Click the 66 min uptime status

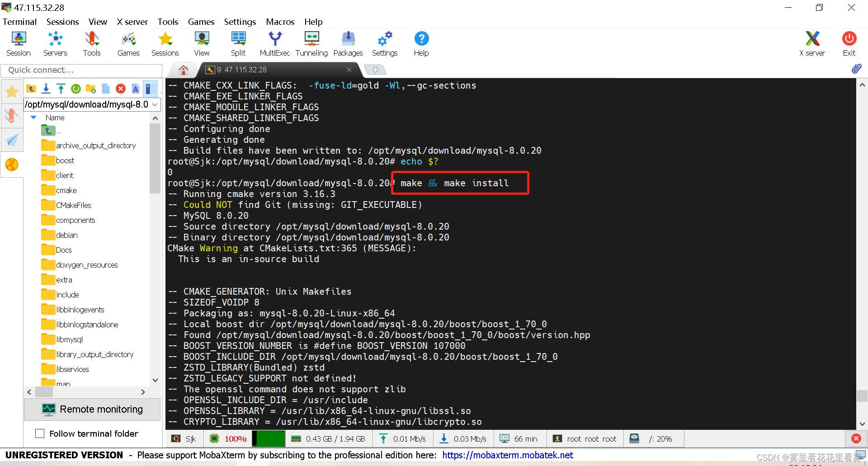pyautogui.click(x=519, y=439)
